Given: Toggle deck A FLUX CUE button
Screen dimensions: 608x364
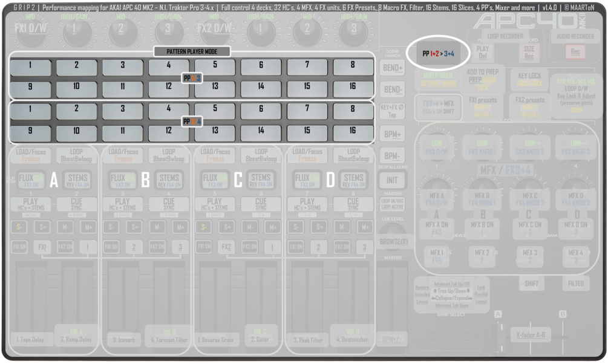Looking at the screenshot, I should click(31, 180).
